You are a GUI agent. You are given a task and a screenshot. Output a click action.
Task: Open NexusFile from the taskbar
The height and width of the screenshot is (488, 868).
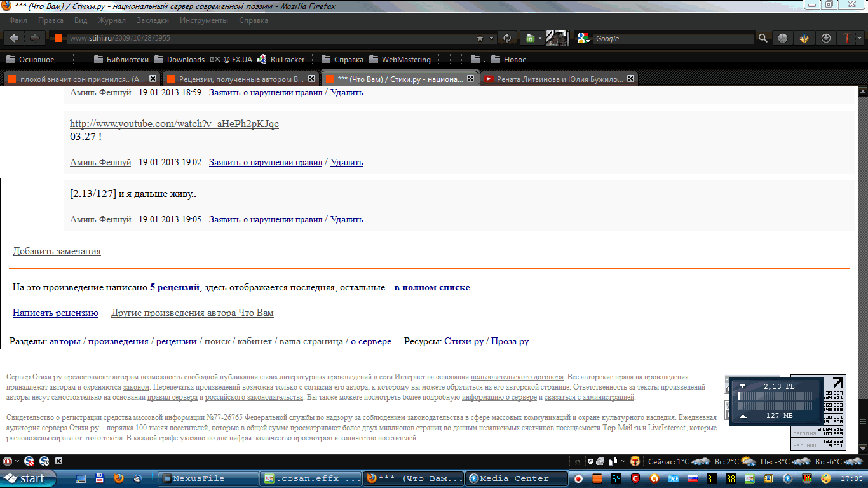pyautogui.click(x=208, y=478)
